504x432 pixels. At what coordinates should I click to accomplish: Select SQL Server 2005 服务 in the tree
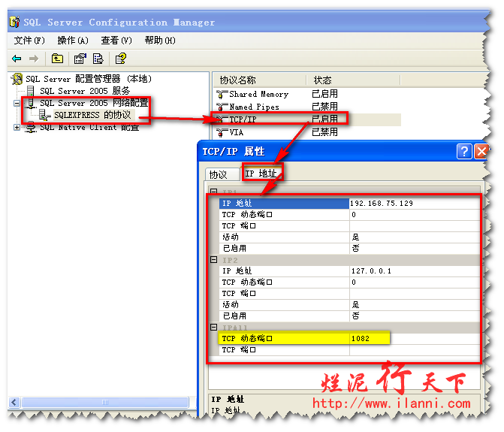coord(85,91)
